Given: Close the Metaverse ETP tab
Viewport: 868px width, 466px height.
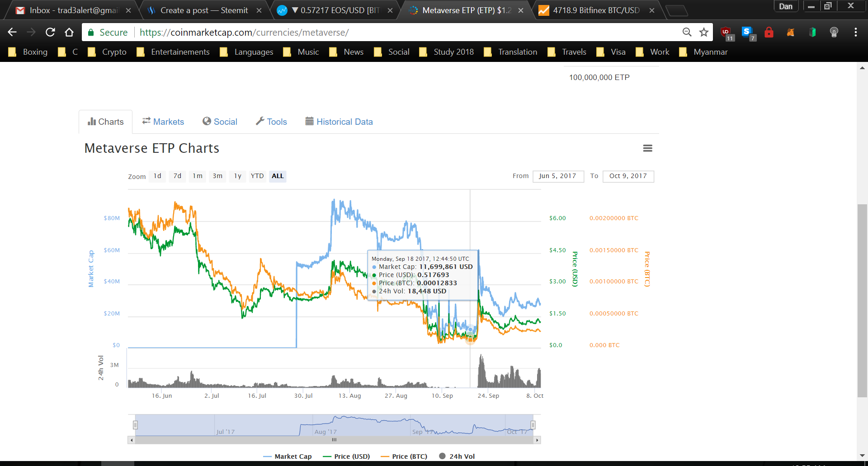Looking at the screenshot, I should click(x=521, y=10).
